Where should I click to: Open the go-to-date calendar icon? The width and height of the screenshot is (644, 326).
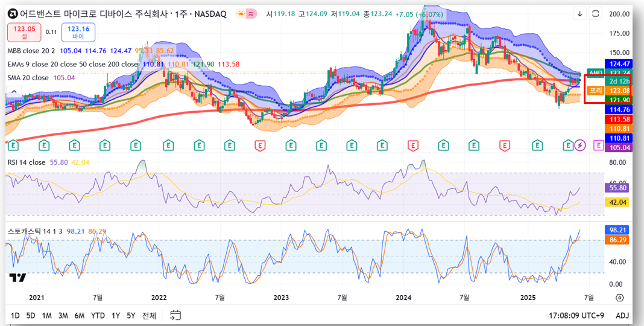175,315
